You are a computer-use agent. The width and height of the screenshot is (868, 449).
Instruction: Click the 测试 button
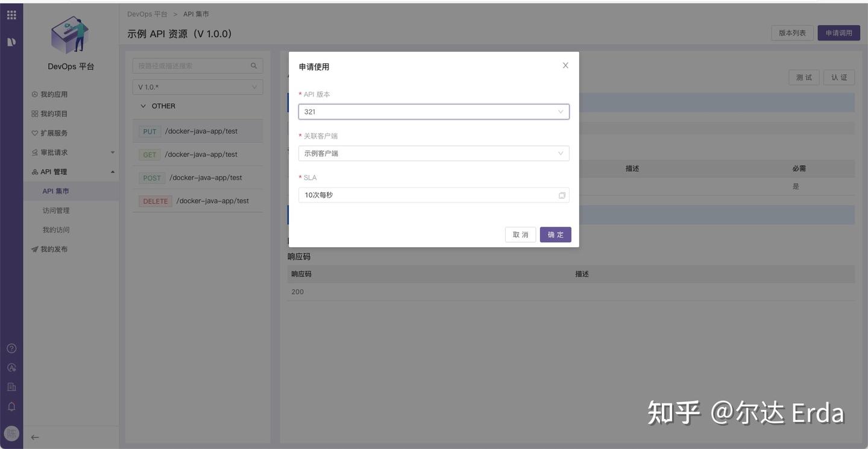[804, 77]
